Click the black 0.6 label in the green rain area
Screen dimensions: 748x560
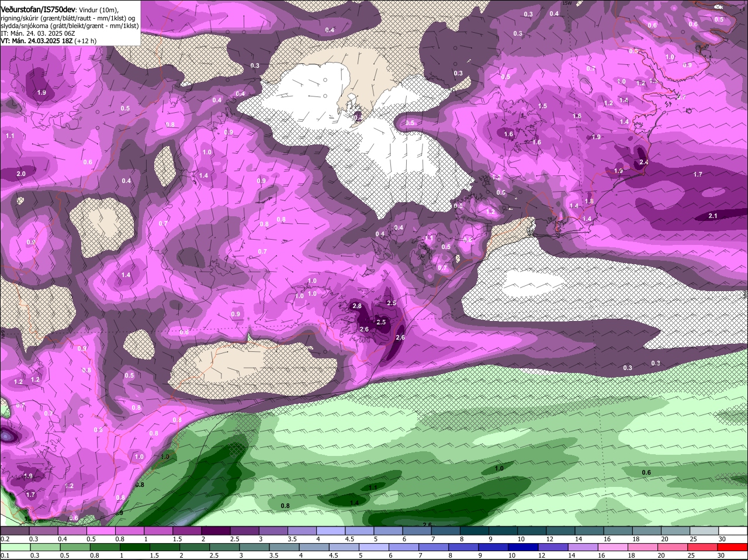click(x=646, y=472)
